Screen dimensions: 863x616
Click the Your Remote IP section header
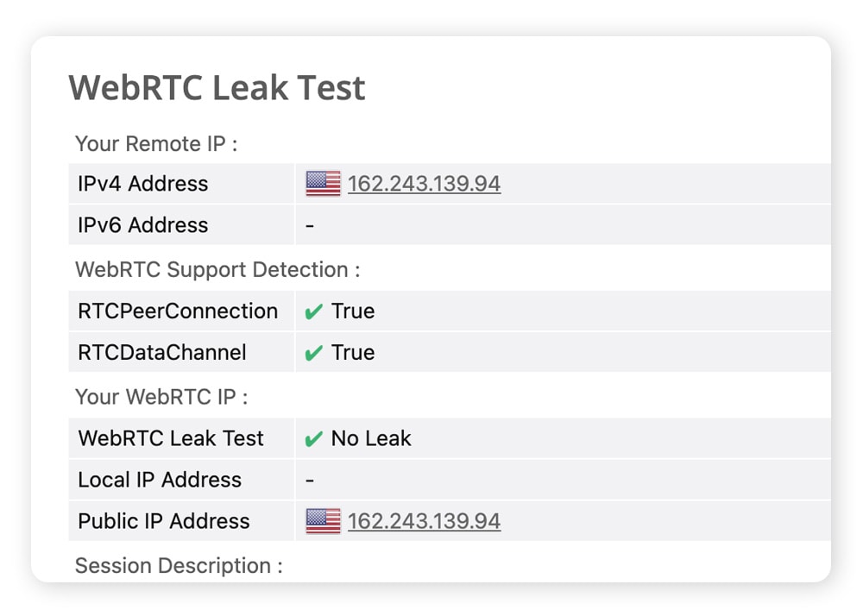154,143
